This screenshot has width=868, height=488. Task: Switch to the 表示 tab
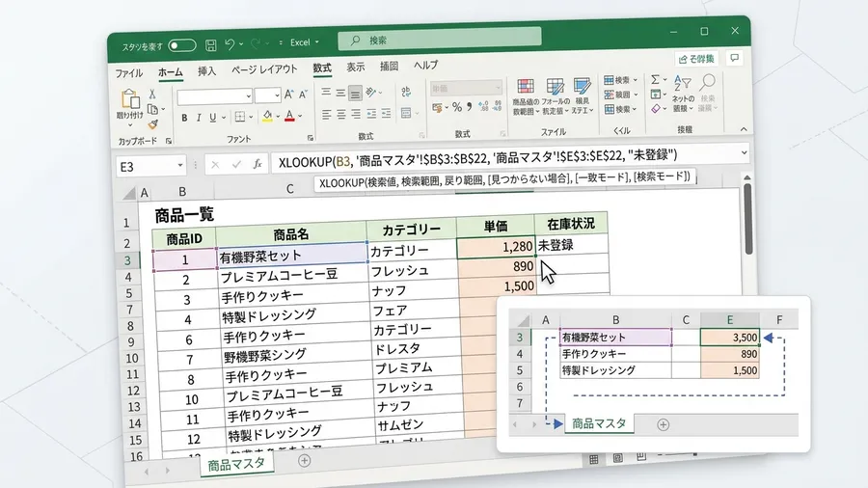(355, 67)
